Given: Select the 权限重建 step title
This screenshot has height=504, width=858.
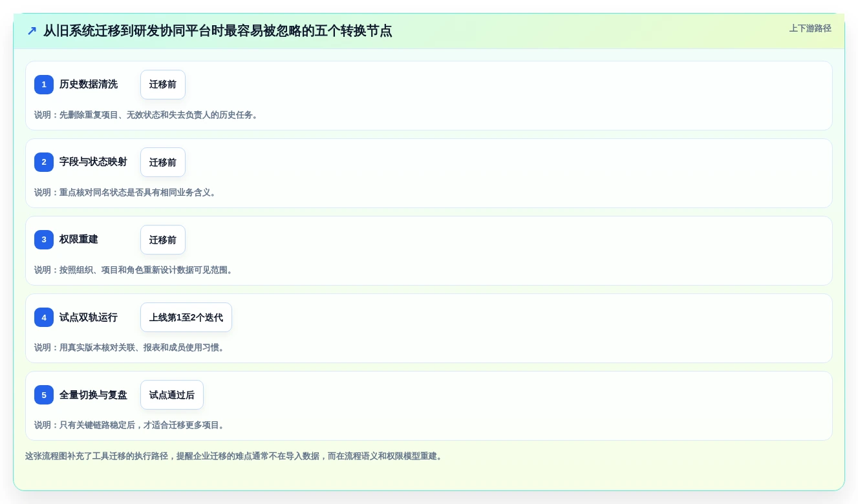Looking at the screenshot, I should coord(79,239).
